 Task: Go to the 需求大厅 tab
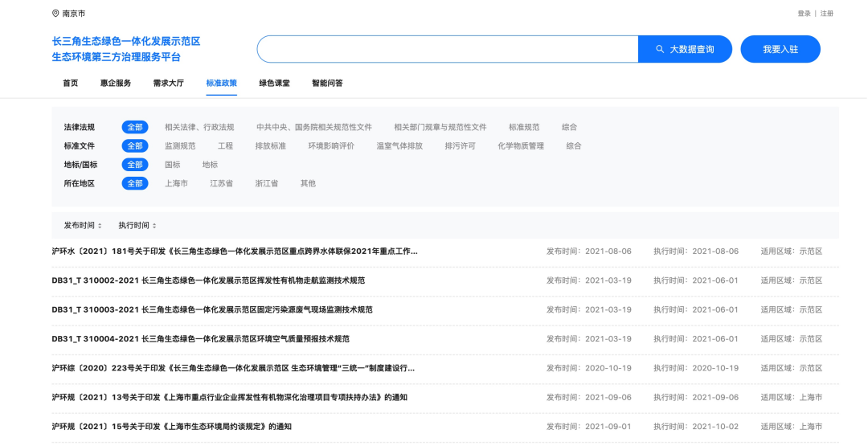point(168,83)
